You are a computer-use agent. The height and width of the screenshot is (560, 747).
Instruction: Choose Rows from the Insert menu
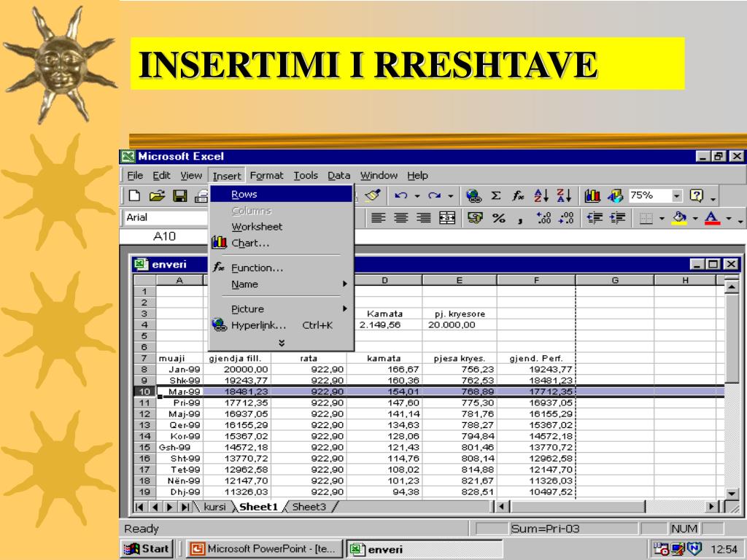tap(281, 194)
